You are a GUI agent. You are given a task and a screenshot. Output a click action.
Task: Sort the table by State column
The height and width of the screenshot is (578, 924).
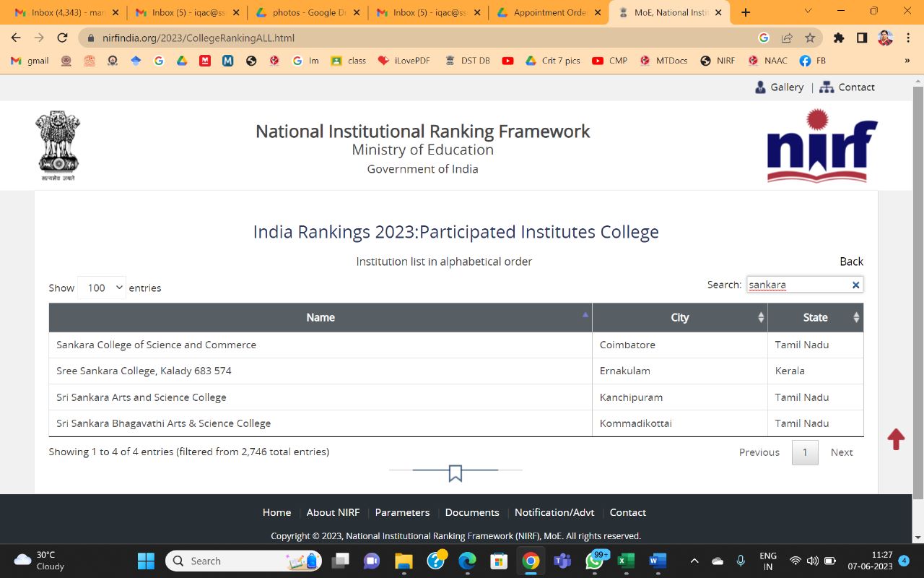click(x=815, y=317)
